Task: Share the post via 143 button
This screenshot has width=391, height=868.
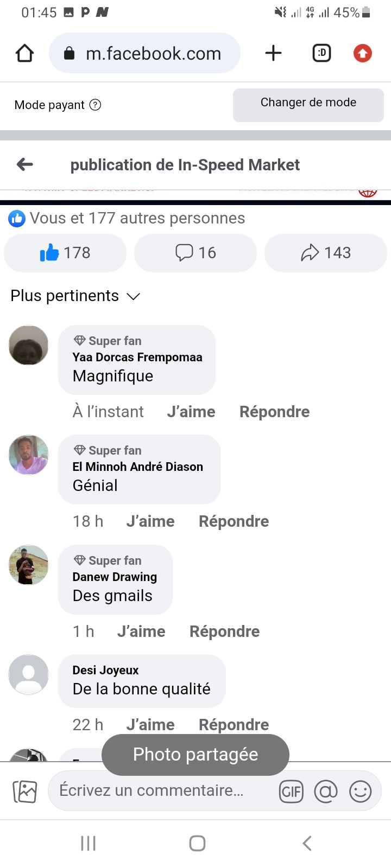Action: (x=326, y=253)
